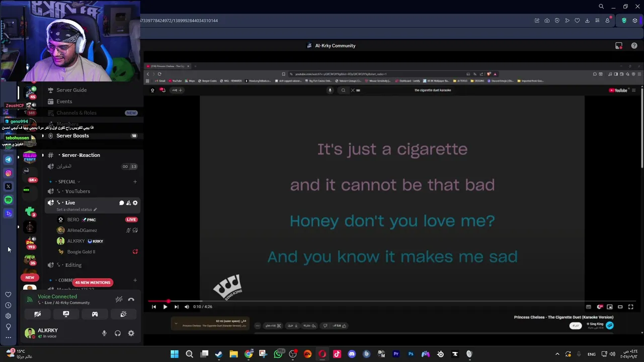Play the karaoke video
The height and width of the screenshot is (362, 644).
pyautogui.click(x=165, y=307)
